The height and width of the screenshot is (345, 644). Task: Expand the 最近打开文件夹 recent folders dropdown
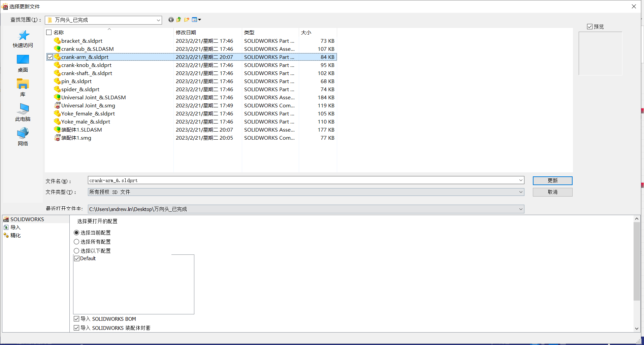(x=521, y=209)
